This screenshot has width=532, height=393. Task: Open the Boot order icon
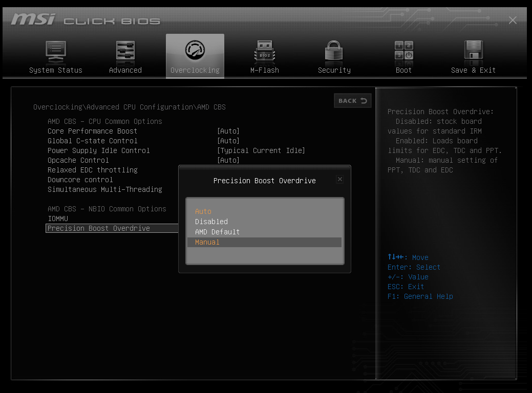(x=404, y=51)
